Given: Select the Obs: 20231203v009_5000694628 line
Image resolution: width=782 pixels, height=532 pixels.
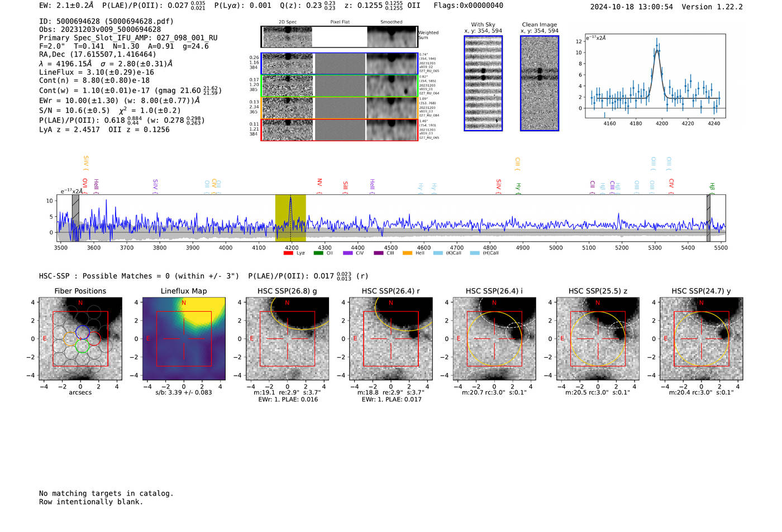Looking at the screenshot, I should 100,29.
